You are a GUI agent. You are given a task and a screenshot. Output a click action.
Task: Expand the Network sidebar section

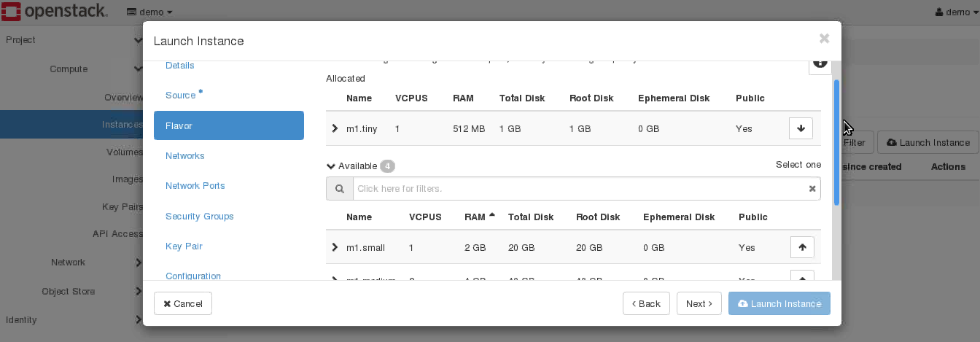click(x=71, y=263)
